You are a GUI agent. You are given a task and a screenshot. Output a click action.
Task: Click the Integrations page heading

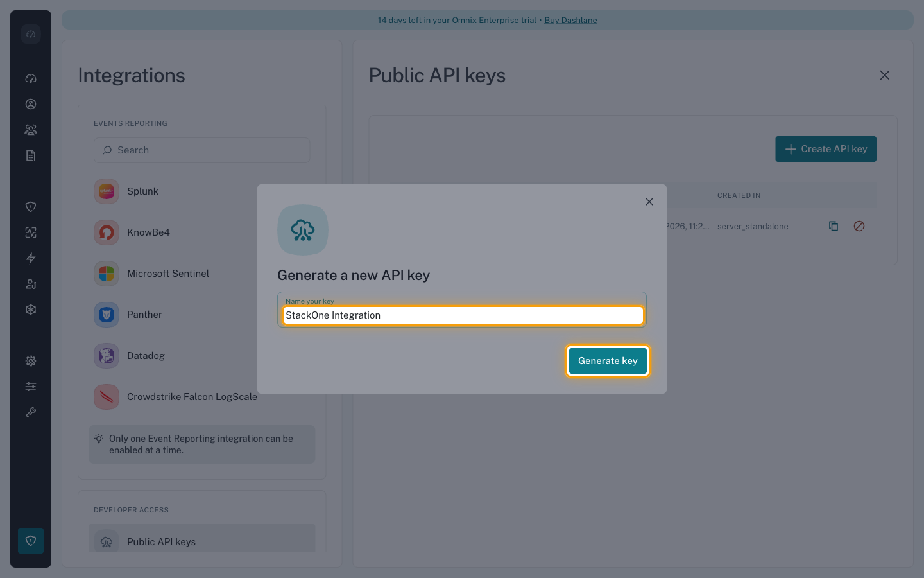(132, 75)
